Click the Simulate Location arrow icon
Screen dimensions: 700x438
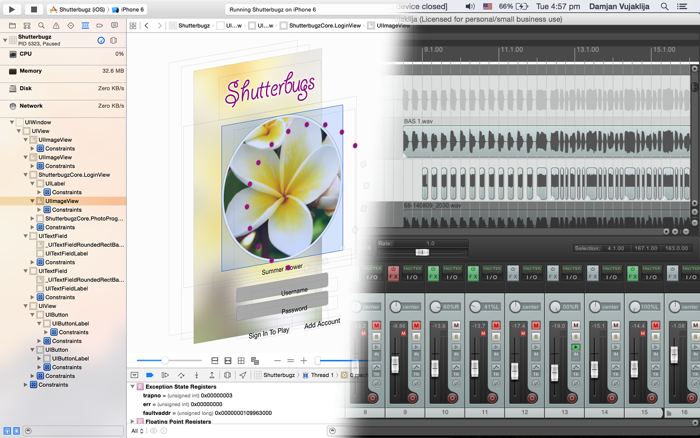pos(242,375)
